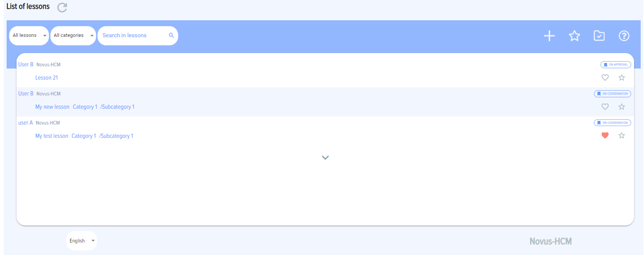Click the User B author of Lesson 21
The width and height of the screenshot is (644, 255).
tap(26, 64)
